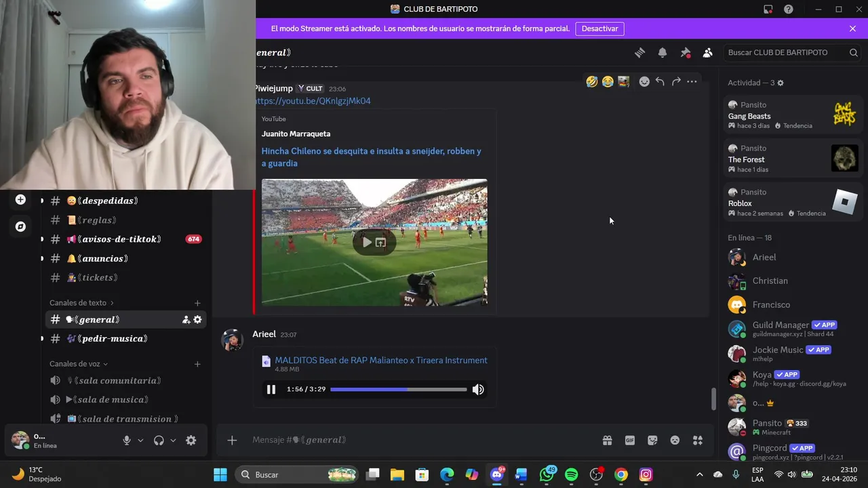The width and height of the screenshot is (868, 488).
Task: Open Gang Beasts activity card
Action: [793, 116]
